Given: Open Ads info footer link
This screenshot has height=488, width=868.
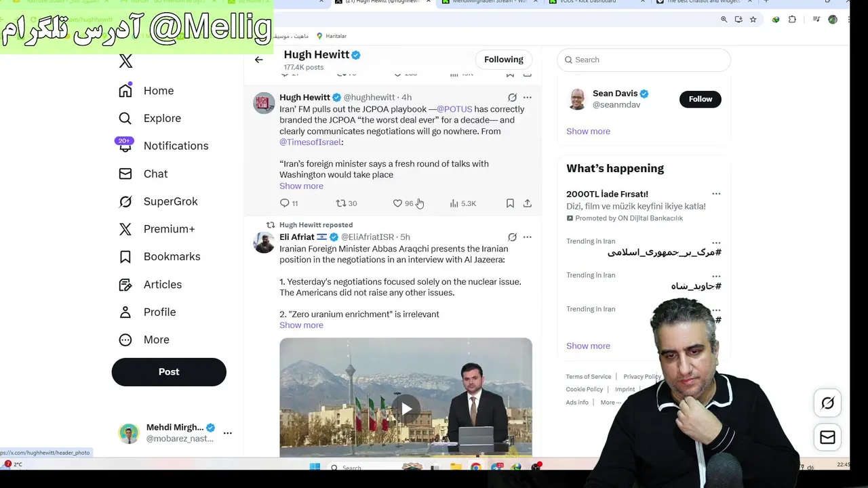Looking at the screenshot, I should tap(577, 403).
